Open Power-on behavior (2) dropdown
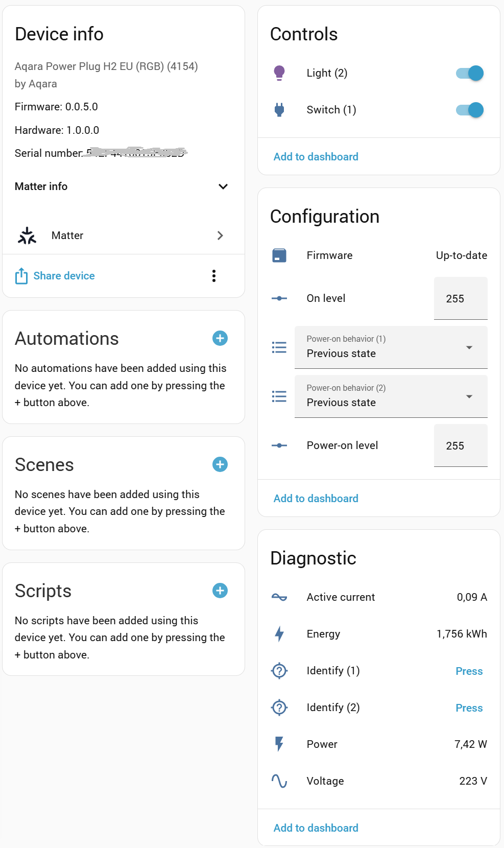 click(x=391, y=396)
